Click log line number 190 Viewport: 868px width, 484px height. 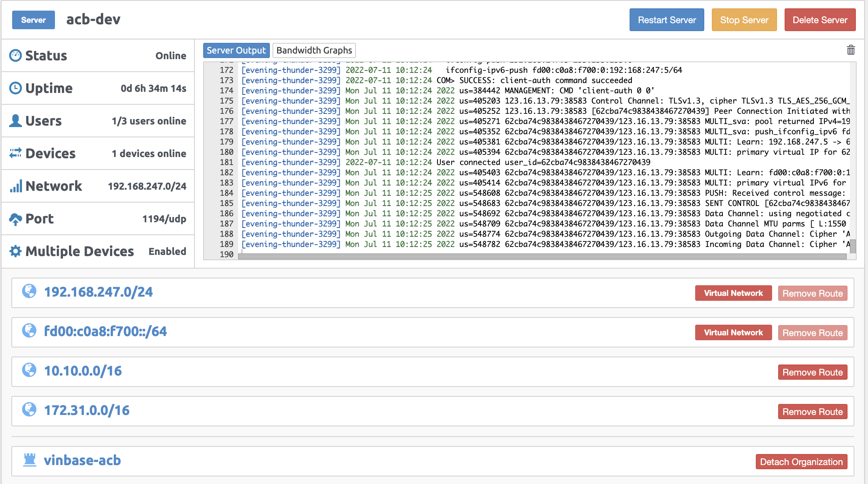(x=226, y=255)
